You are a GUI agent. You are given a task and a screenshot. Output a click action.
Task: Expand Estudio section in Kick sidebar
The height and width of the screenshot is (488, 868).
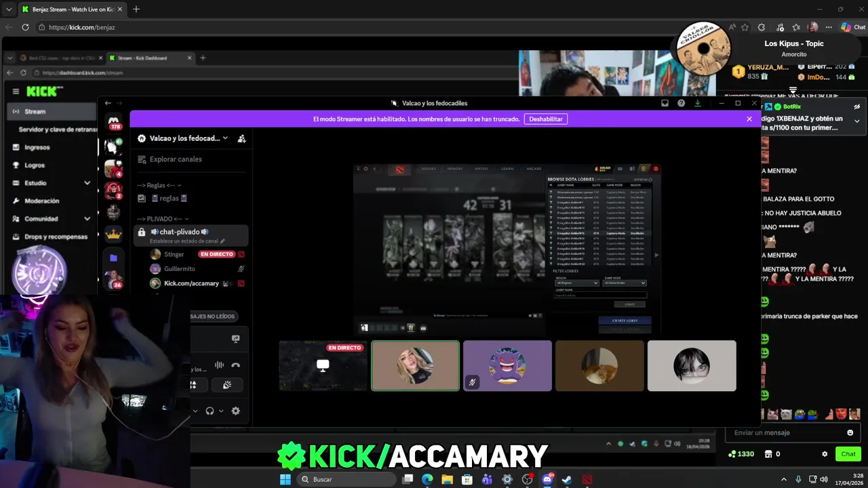coord(87,183)
